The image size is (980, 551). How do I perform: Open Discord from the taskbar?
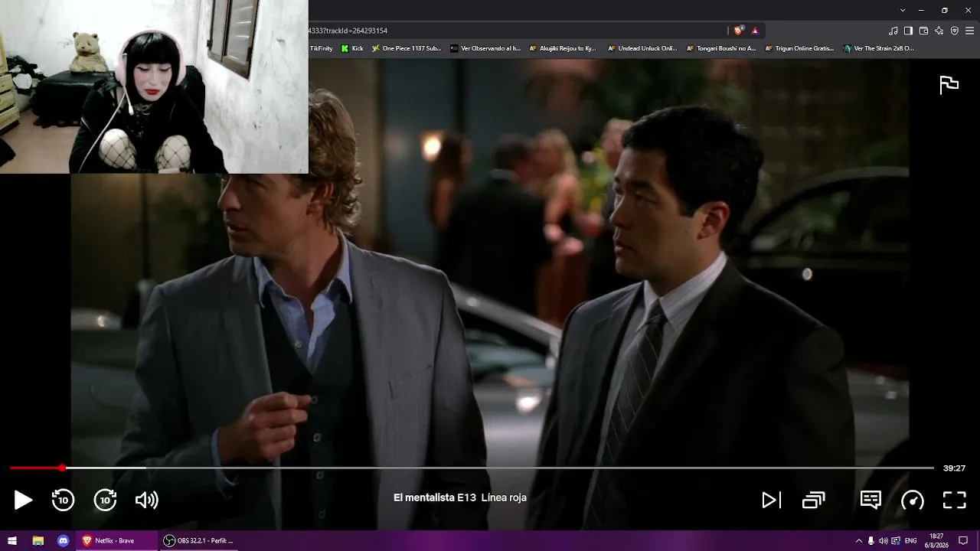coord(63,540)
